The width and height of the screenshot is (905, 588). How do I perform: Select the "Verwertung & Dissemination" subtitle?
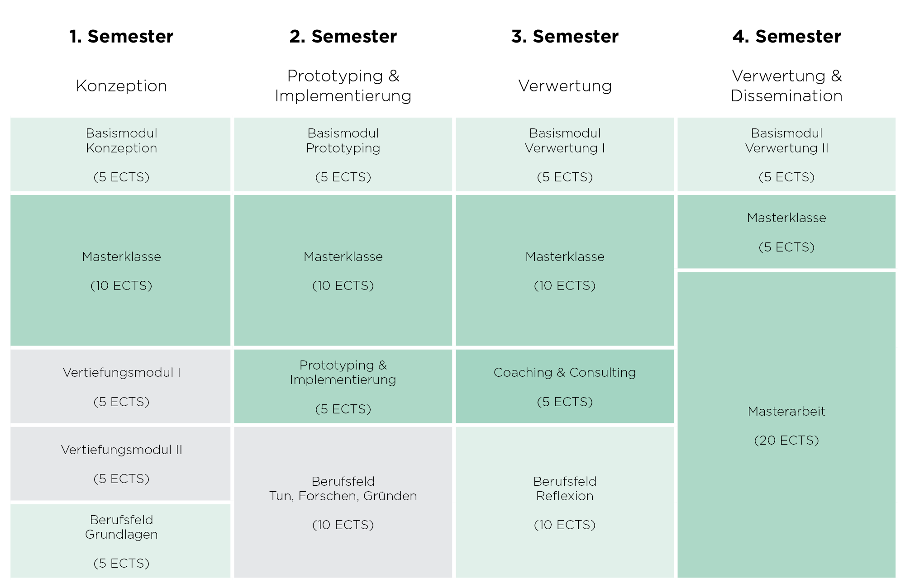coord(786,85)
